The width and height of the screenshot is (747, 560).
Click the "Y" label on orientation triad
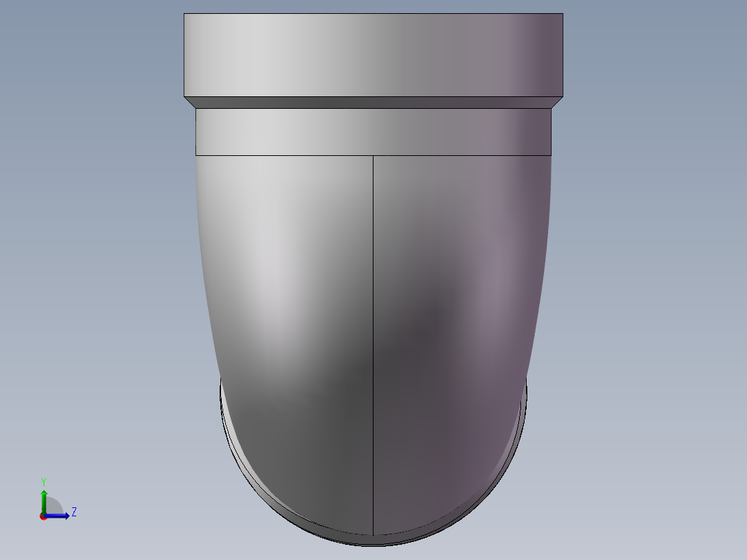pos(44,482)
